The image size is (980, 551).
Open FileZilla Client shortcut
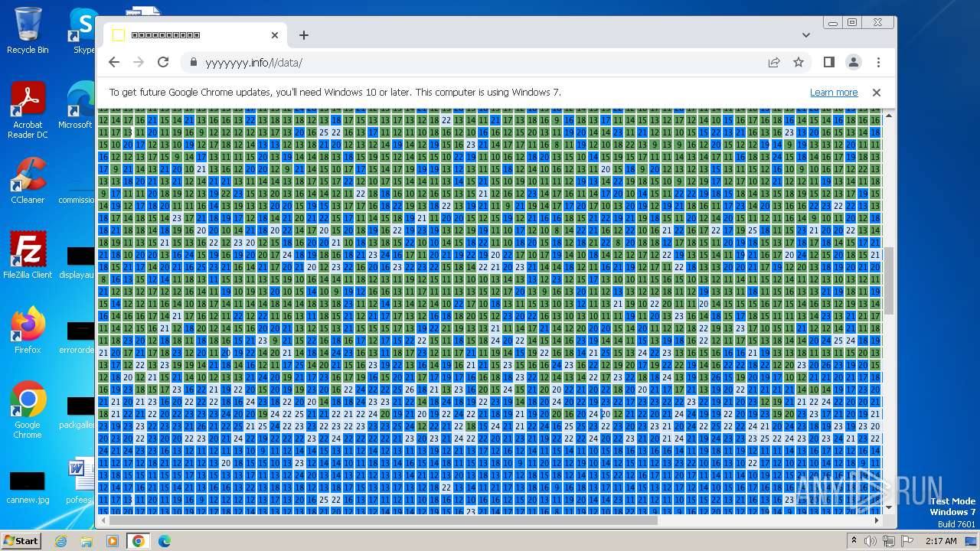coord(28,256)
